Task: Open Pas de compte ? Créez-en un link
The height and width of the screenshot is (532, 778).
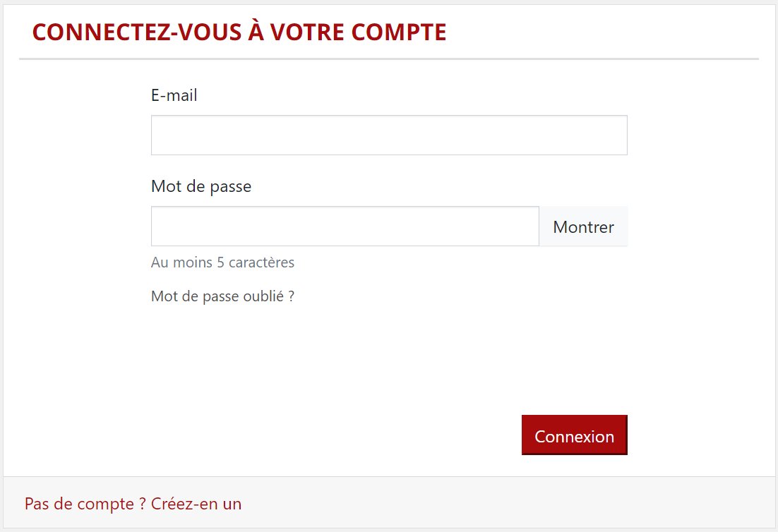Action: point(133,504)
